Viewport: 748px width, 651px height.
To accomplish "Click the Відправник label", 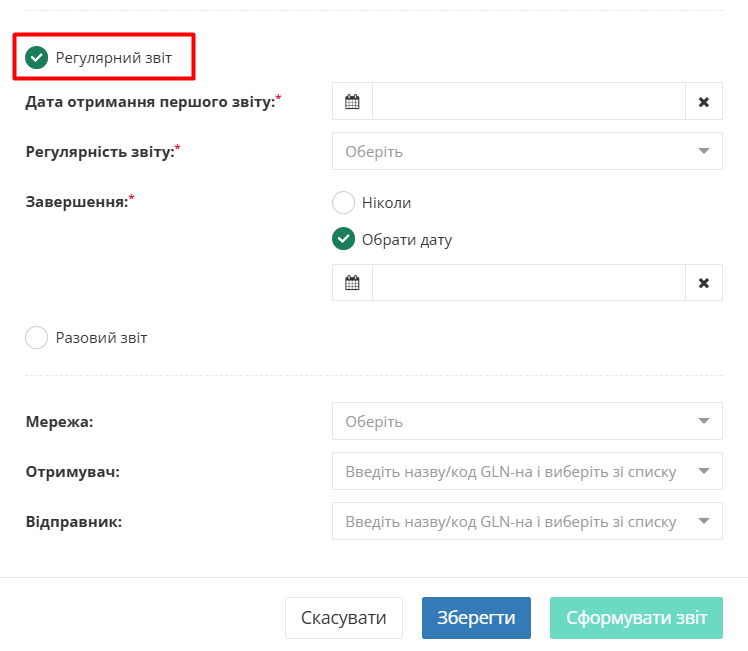I will [x=74, y=522].
